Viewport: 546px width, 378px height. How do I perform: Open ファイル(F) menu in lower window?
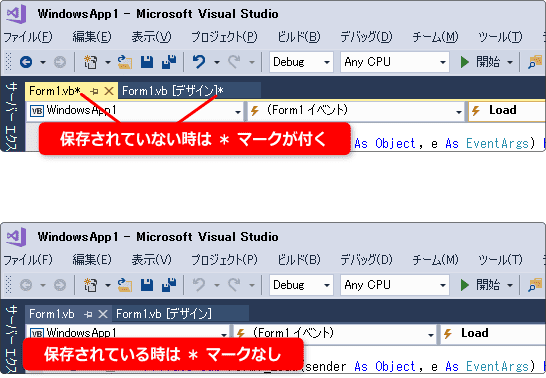pyautogui.click(x=28, y=260)
